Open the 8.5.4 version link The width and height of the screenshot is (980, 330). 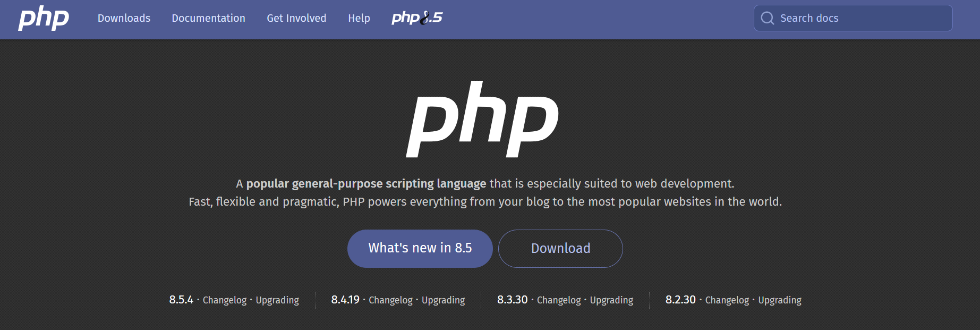pos(181,300)
